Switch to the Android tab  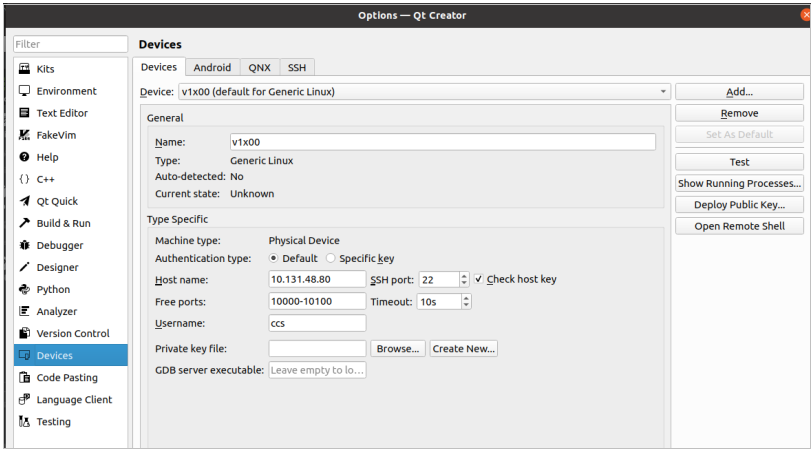[212, 67]
